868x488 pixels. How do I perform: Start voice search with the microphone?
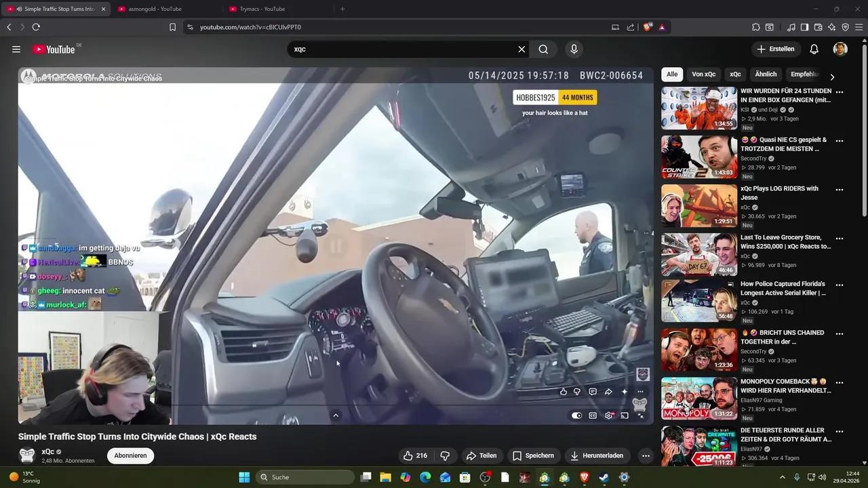pos(574,49)
